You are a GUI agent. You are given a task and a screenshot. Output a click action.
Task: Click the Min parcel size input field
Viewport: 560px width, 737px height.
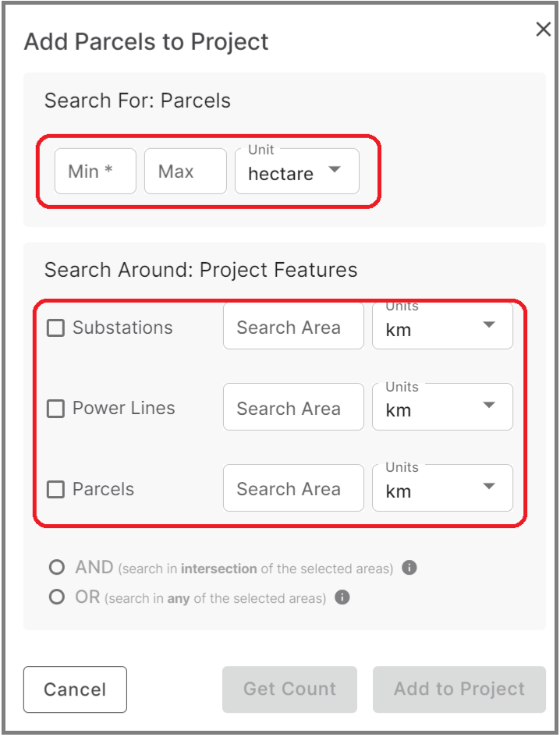[95, 171]
